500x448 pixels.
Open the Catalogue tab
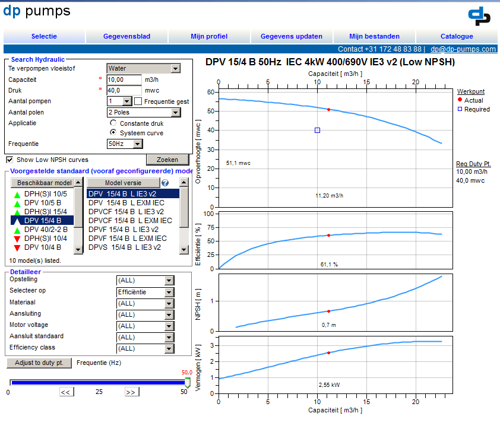[457, 36]
